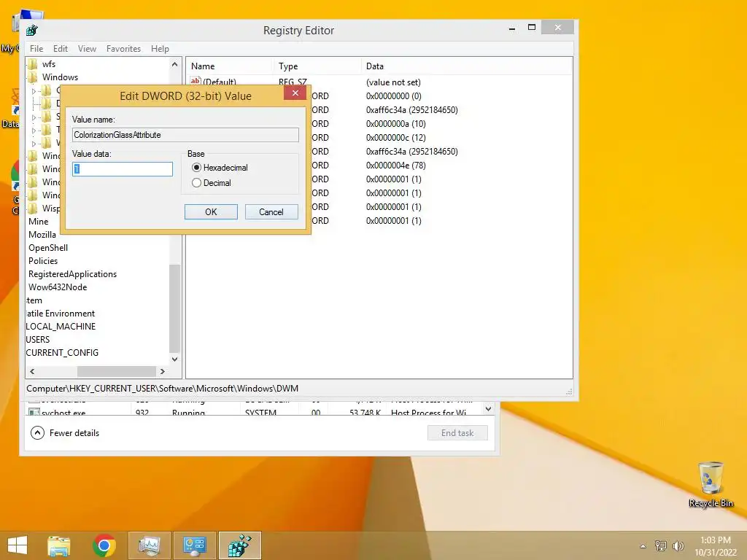Click the 0x0000000c (12) data value
Image resolution: width=747 pixels, height=560 pixels.
[396, 138]
